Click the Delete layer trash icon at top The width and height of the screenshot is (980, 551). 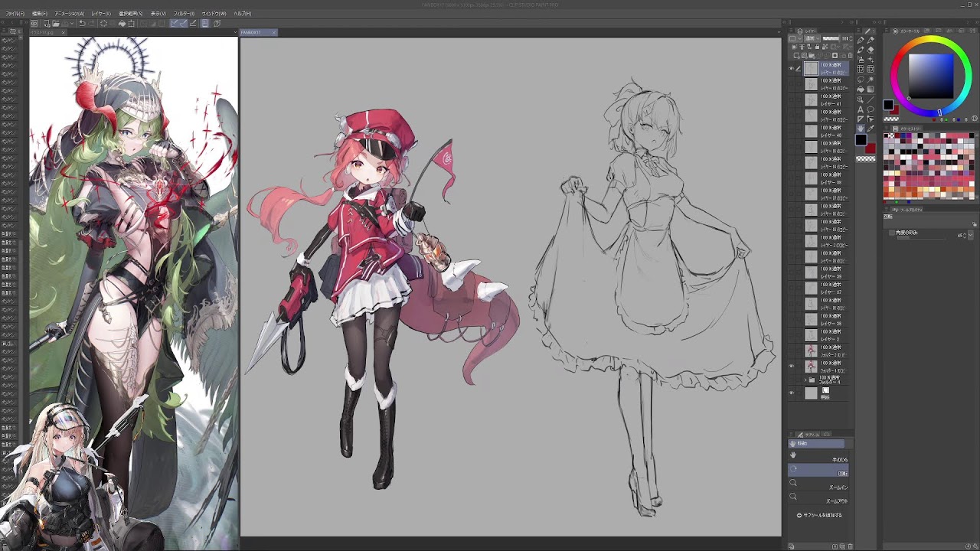pos(850,56)
